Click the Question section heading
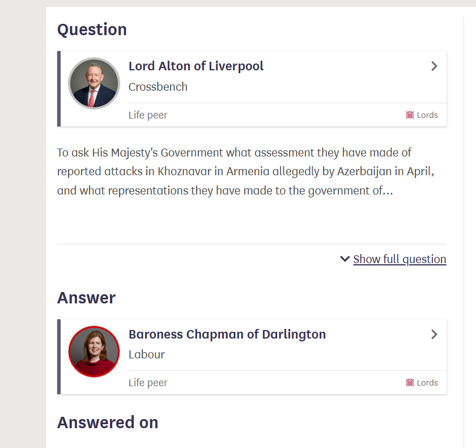 point(92,29)
